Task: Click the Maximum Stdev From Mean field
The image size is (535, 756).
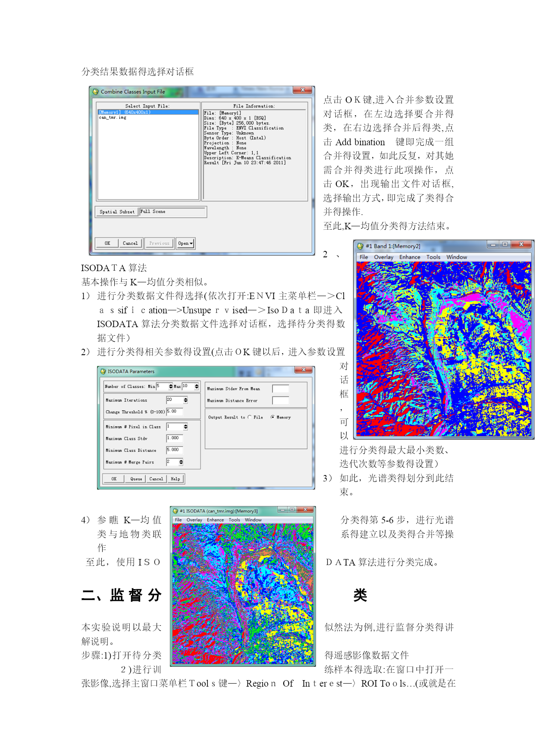Action: pos(281,389)
